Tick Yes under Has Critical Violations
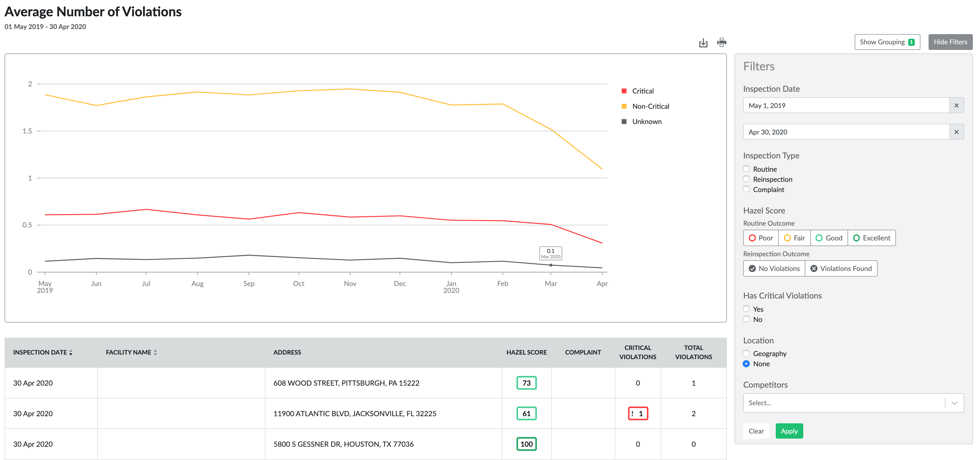The height and width of the screenshot is (460, 980). click(x=746, y=309)
